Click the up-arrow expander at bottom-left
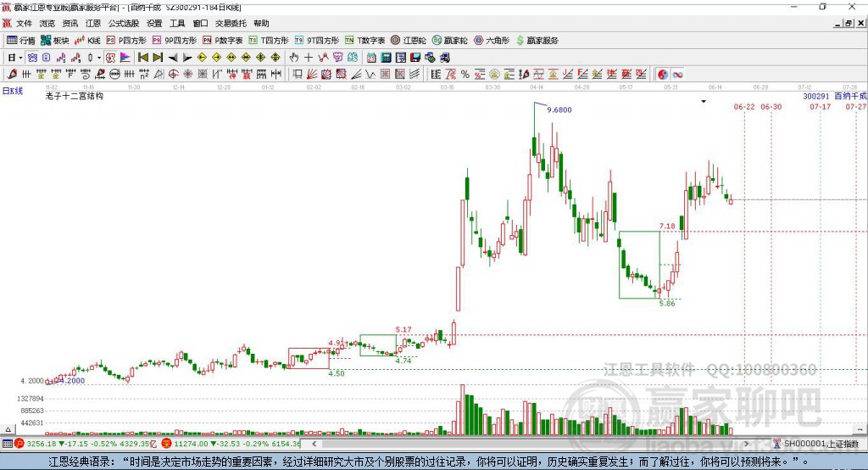868x470 pixels. (8, 429)
